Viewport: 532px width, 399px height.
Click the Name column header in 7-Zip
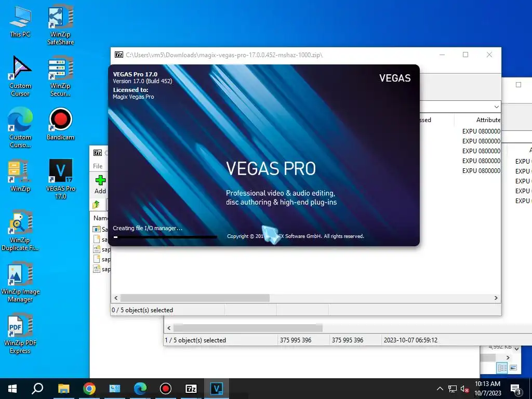click(101, 218)
